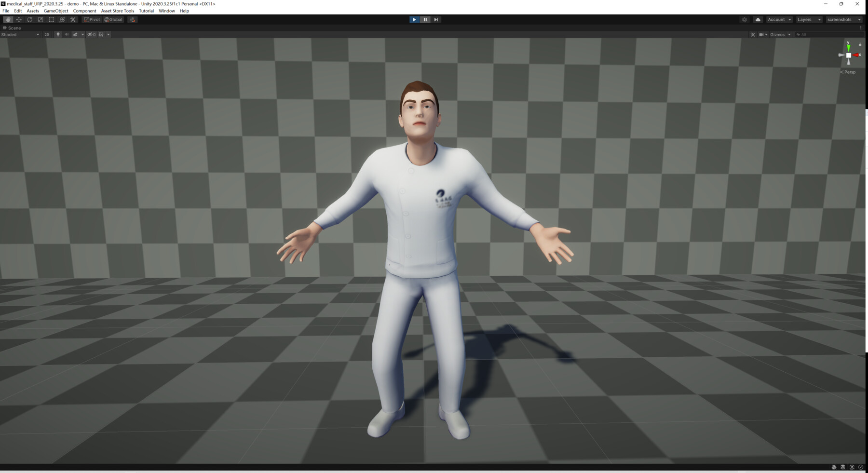868x473 pixels.
Task: Open the Gizmos dropdown
Action: pos(780,35)
